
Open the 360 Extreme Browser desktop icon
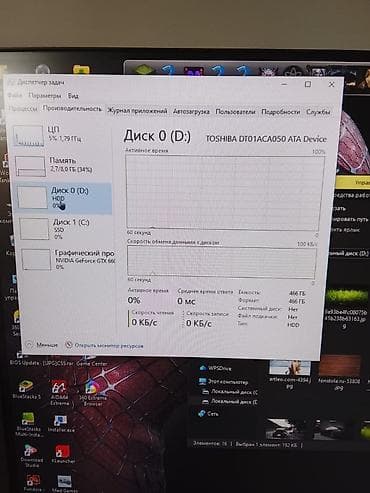pyautogui.click(x=92, y=392)
